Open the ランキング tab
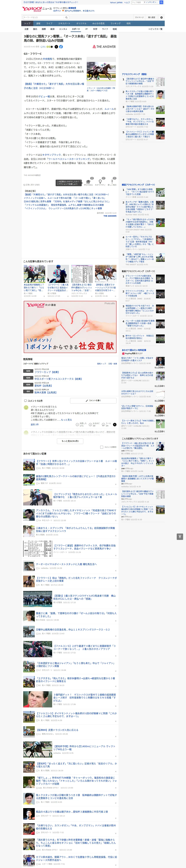This screenshot has width=186, height=868. 115,24
